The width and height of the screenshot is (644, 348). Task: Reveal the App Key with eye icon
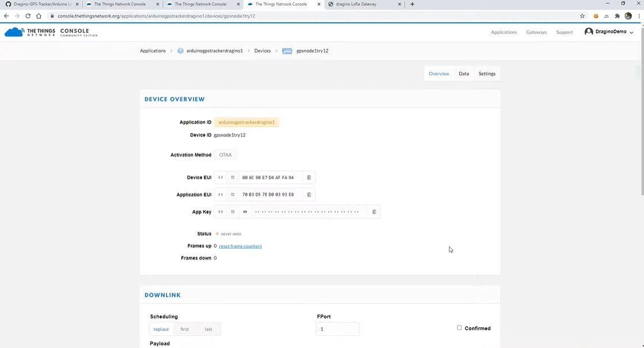tap(245, 212)
